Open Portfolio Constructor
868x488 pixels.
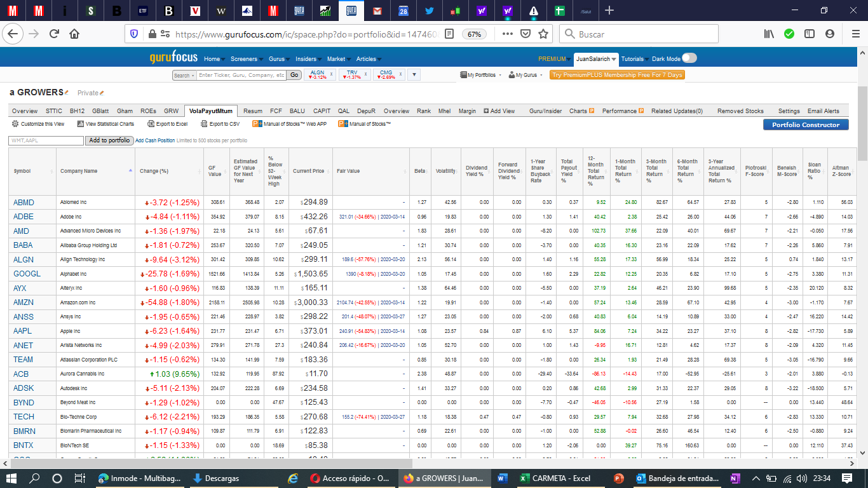pos(806,125)
